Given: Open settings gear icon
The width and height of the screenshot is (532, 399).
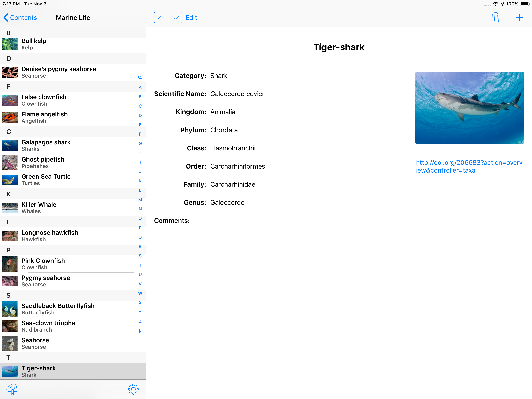Looking at the screenshot, I should pos(133,389).
